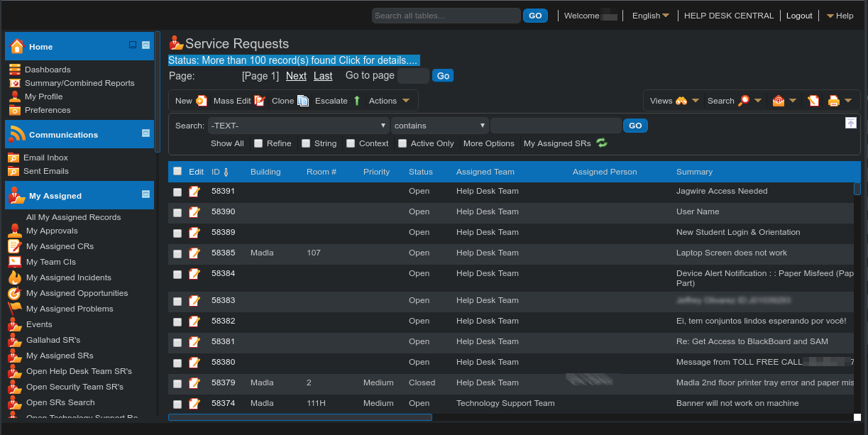Screen dimensions: 868x435
Task: Click the edit document icon beside the printer
Action: coord(813,101)
